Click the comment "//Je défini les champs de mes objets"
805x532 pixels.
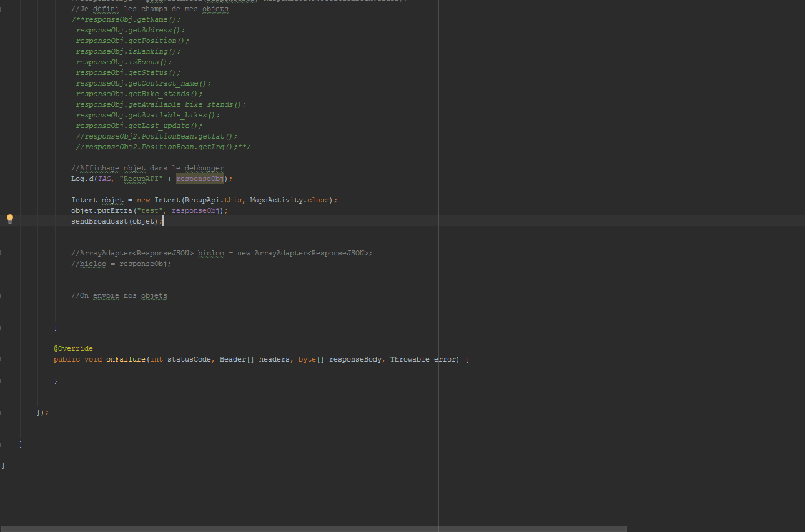(150, 9)
